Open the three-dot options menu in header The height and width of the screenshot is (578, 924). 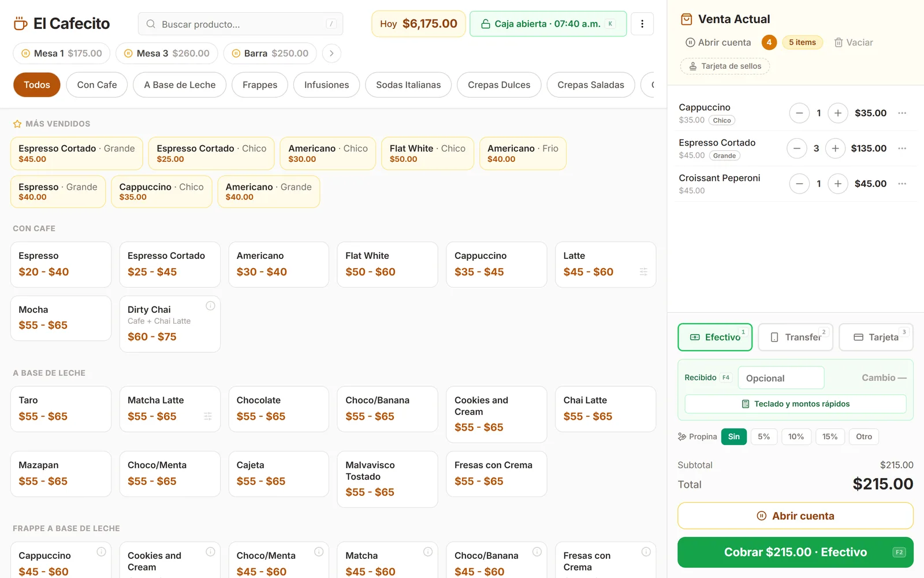point(642,24)
